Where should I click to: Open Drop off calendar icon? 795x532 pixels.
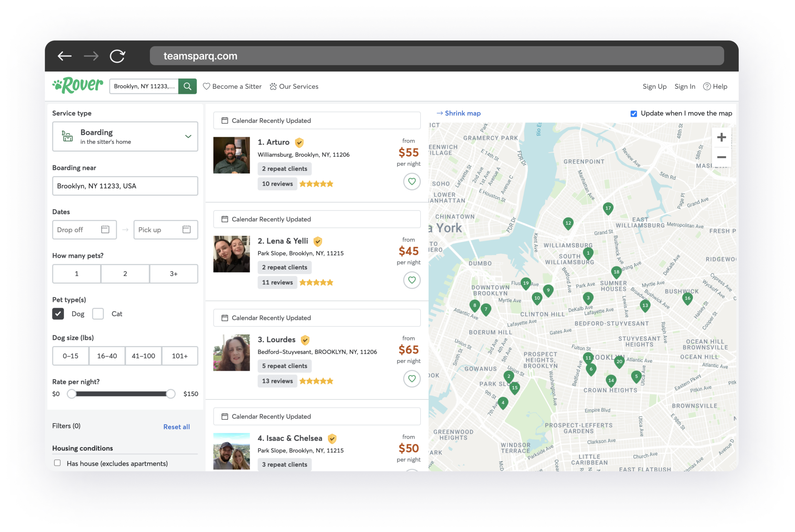point(105,230)
